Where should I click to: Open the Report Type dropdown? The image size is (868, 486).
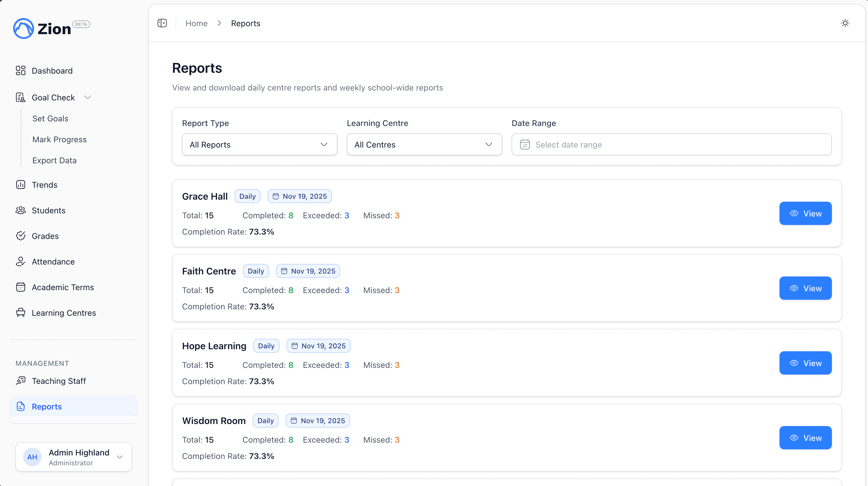click(x=259, y=144)
